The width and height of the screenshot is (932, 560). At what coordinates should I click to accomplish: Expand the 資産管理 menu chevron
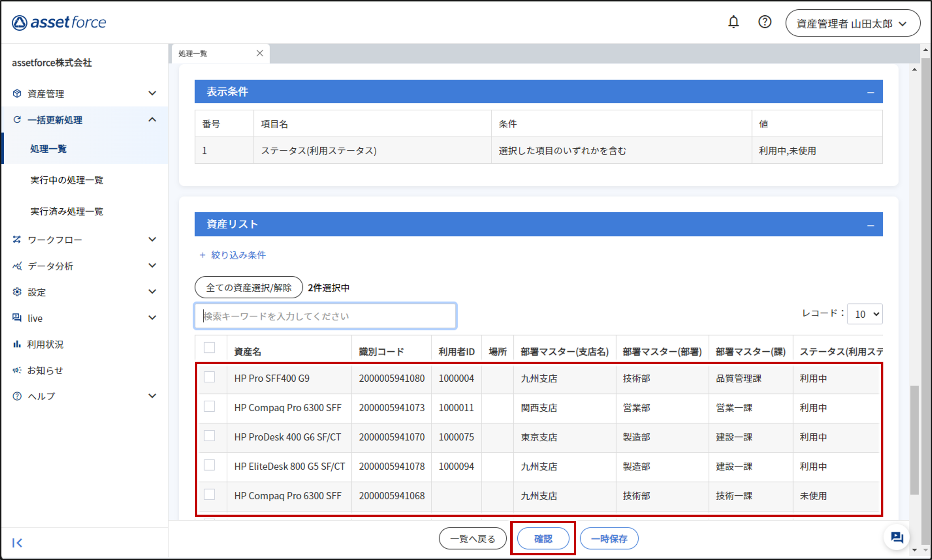152,93
